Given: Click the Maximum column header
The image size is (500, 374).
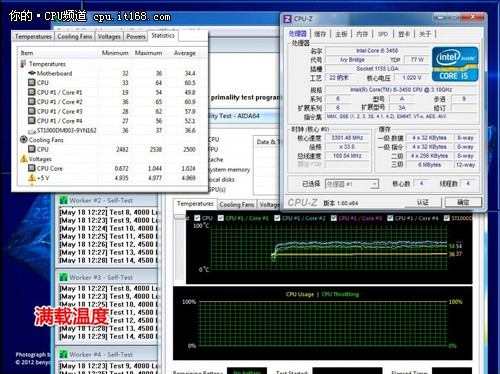Looking at the screenshot, I should [x=148, y=53].
